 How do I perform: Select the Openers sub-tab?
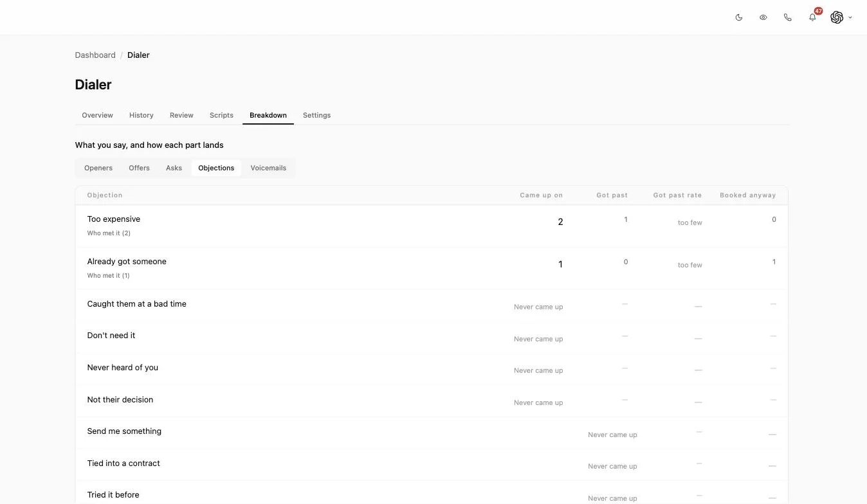pyautogui.click(x=98, y=168)
